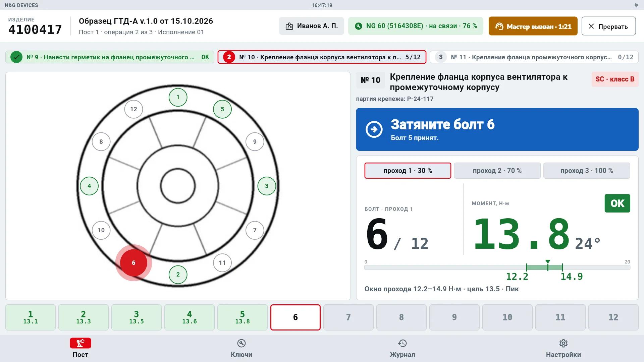Select bolt cell 5 with 13.8

point(243,317)
